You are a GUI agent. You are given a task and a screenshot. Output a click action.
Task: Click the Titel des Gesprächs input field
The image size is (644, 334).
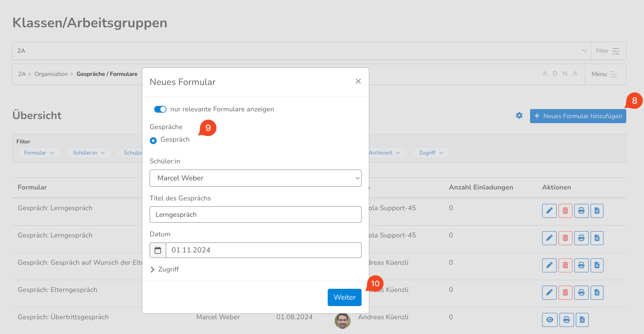coord(255,214)
